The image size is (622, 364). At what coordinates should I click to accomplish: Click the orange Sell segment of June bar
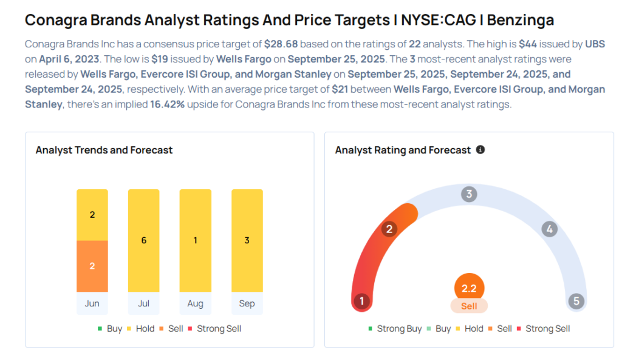click(92, 266)
